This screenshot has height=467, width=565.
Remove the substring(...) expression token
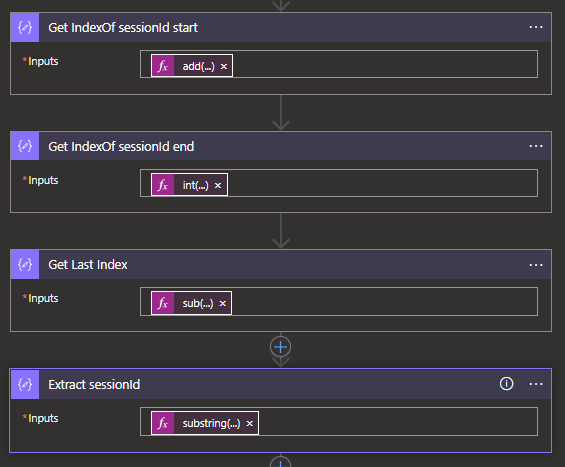pyautogui.click(x=249, y=423)
